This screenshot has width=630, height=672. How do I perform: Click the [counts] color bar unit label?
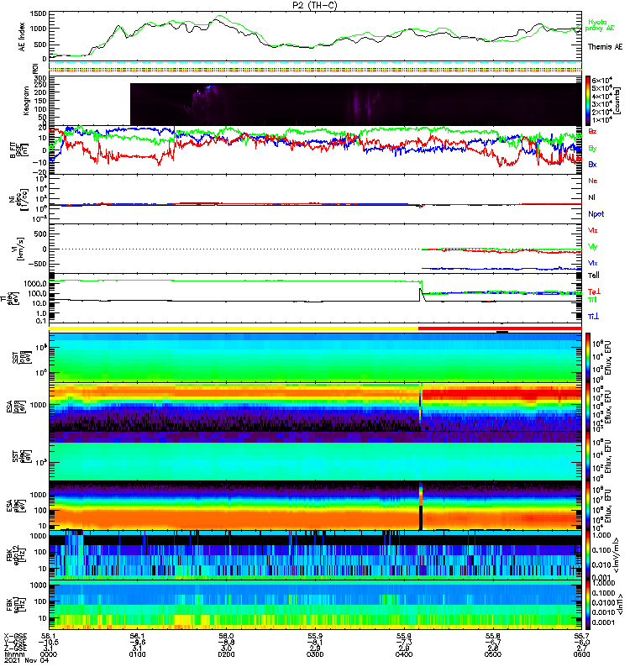pyautogui.click(x=617, y=101)
